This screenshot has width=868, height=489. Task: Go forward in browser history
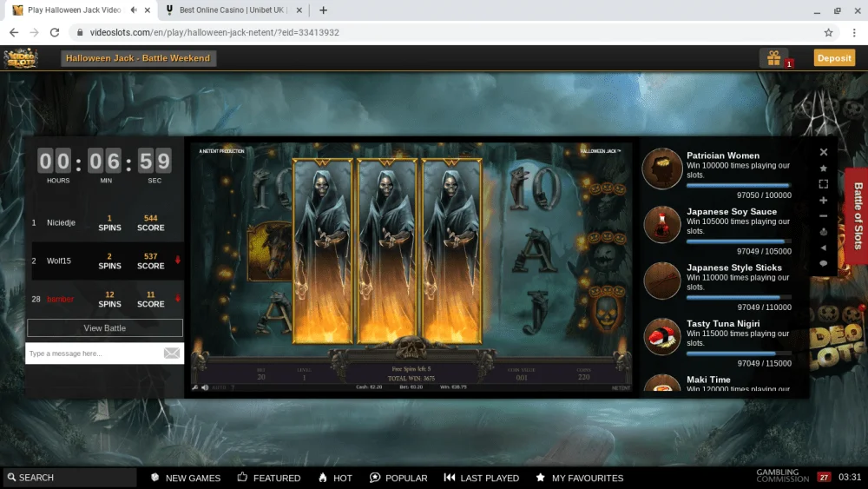(x=35, y=33)
